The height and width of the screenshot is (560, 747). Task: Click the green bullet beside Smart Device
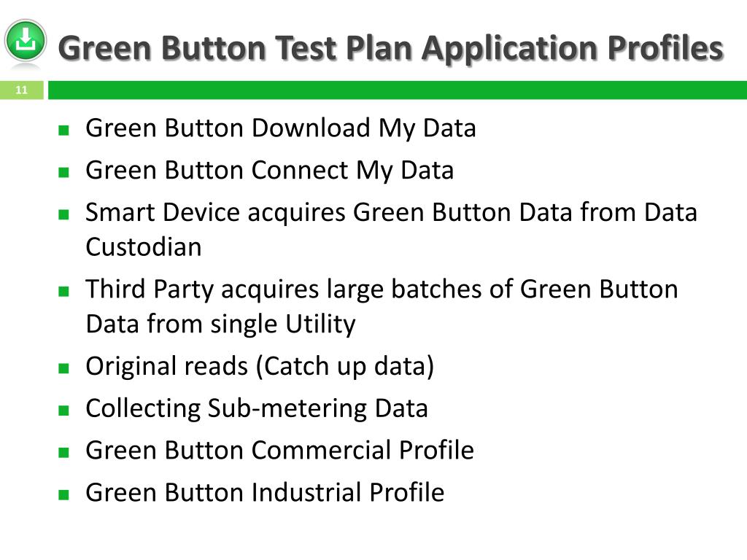[64, 214]
